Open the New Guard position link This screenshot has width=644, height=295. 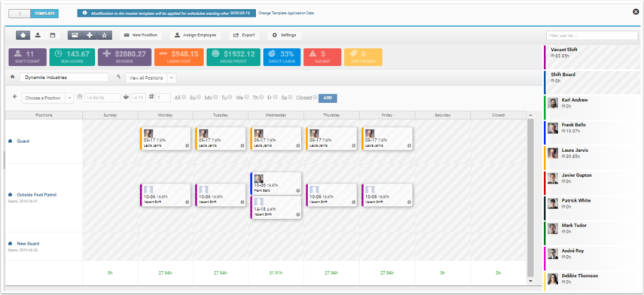pos(28,244)
